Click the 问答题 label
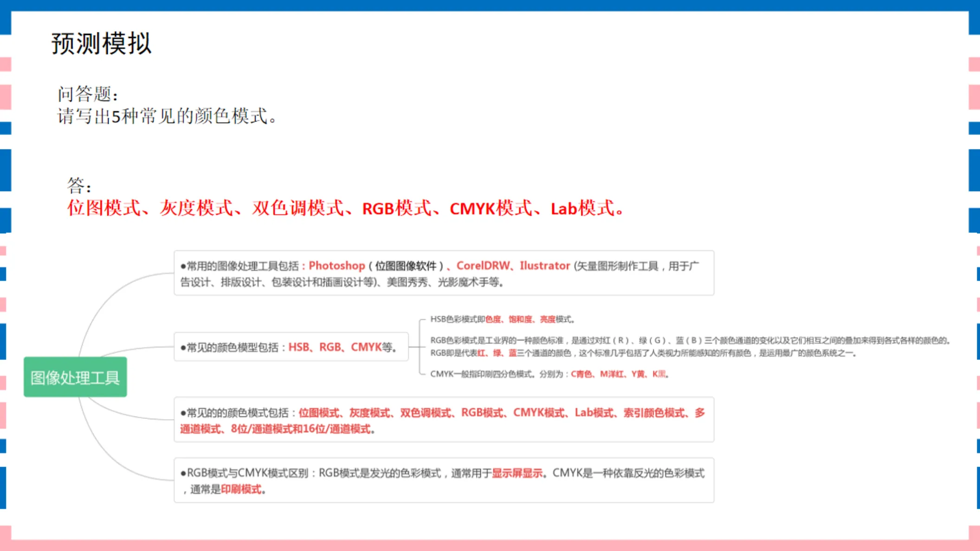Viewport: 980px width, 551px height. tap(87, 94)
